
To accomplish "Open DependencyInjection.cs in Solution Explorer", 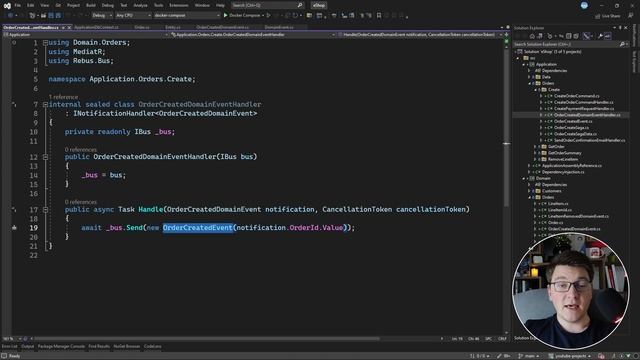I will [563, 172].
